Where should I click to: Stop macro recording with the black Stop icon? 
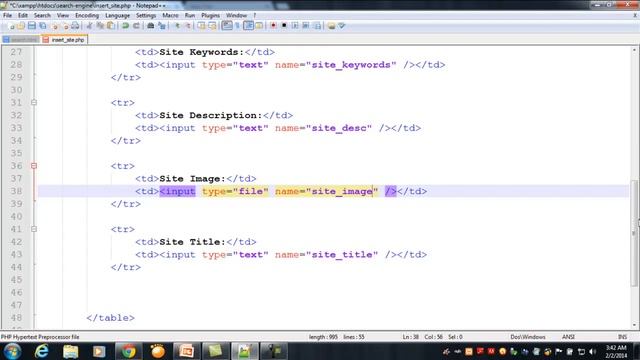[284, 26]
